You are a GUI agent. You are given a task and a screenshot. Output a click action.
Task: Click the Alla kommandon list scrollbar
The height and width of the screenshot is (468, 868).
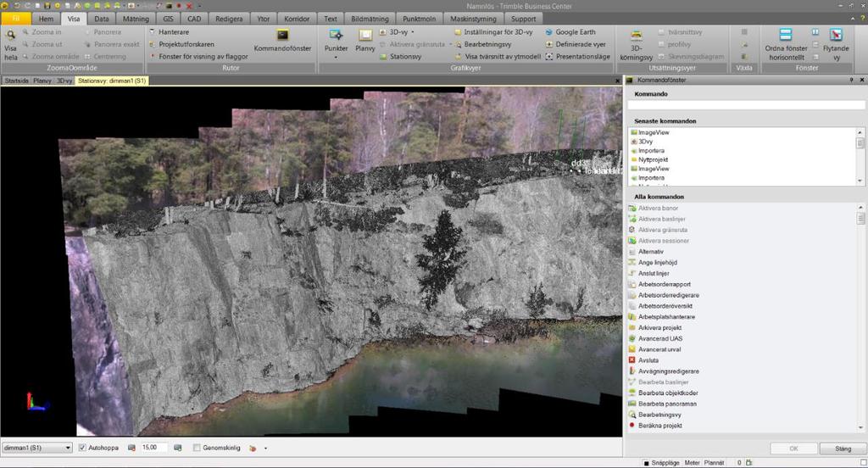(x=861, y=317)
